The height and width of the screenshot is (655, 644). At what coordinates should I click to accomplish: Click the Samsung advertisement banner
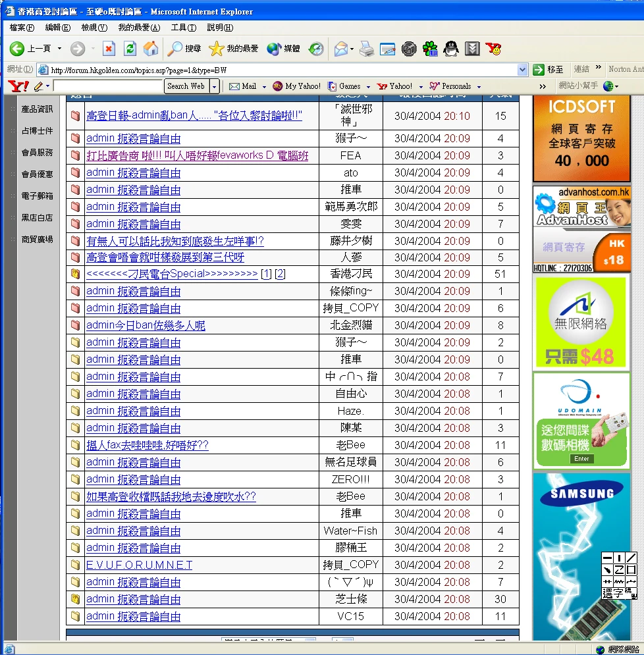581,556
